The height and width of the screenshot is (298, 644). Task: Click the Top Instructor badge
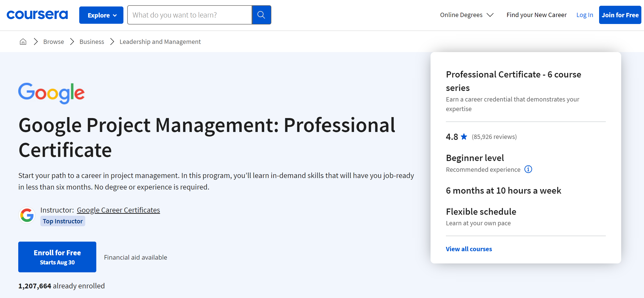(x=63, y=221)
